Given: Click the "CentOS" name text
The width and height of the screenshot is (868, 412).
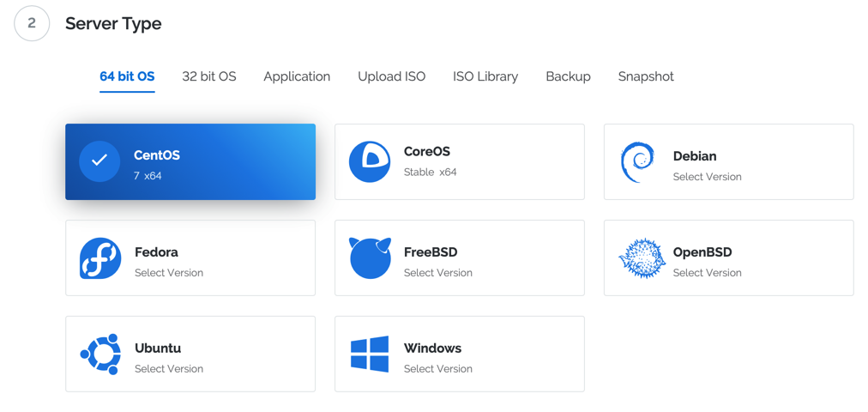Looking at the screenshot, I should pos(157,155).
